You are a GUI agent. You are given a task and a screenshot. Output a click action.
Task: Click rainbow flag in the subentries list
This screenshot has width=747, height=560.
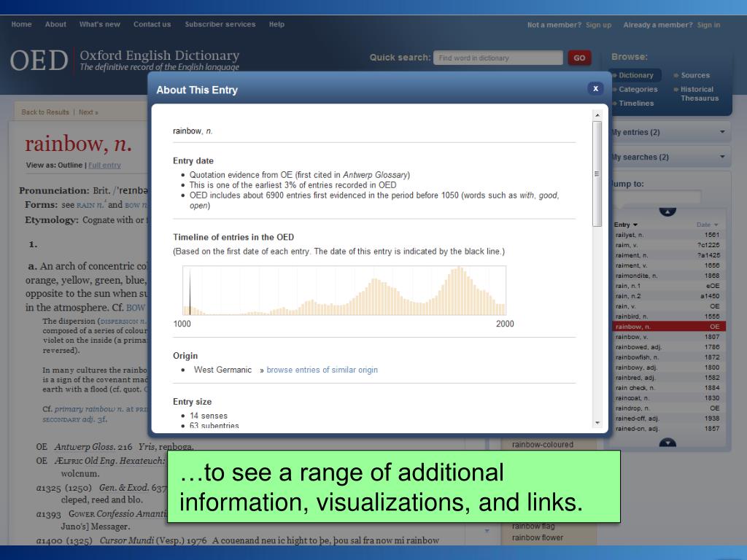[x=533, y=526]
